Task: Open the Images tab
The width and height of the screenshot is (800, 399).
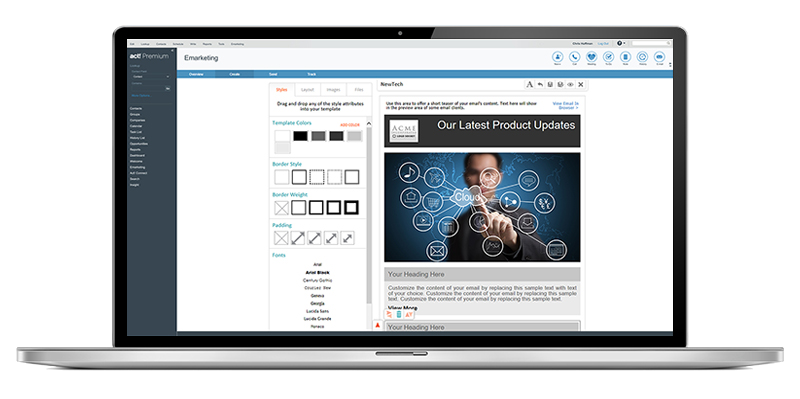Action: pyautogui.click(x=334, y=90)
